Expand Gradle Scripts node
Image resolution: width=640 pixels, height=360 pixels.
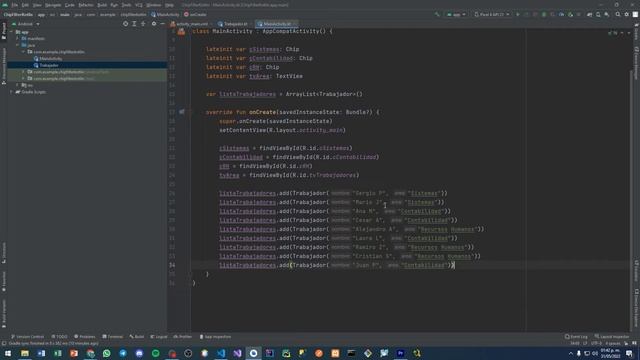(x=11, y=92)
